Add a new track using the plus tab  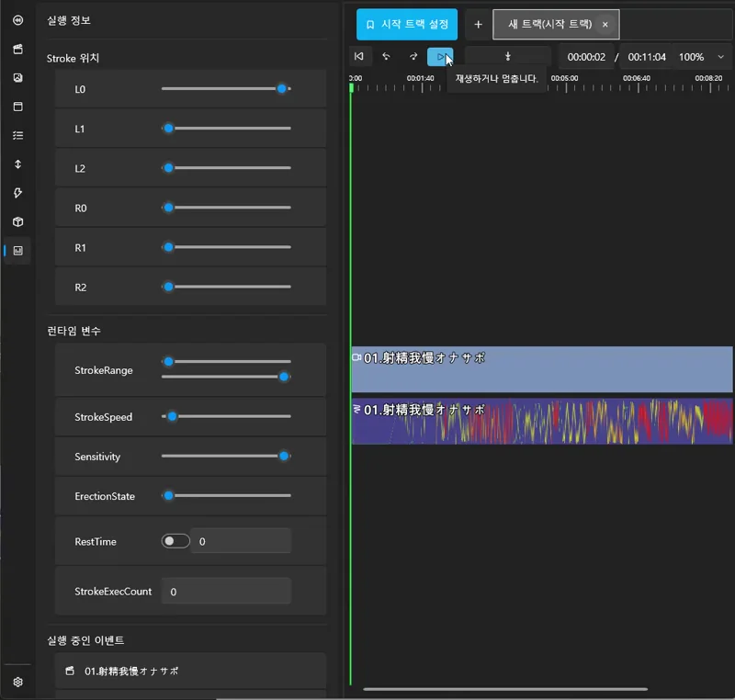coord(478,24)
